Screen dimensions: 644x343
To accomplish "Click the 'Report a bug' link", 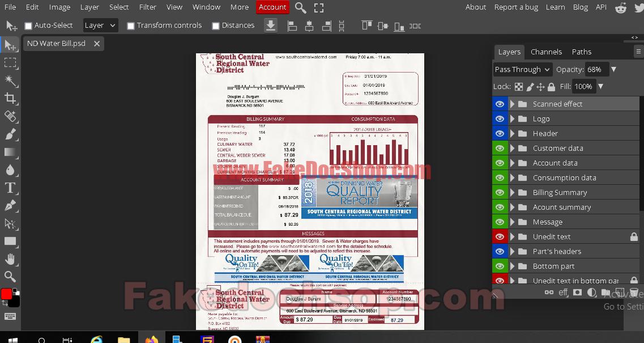I will tap(515, 7).
